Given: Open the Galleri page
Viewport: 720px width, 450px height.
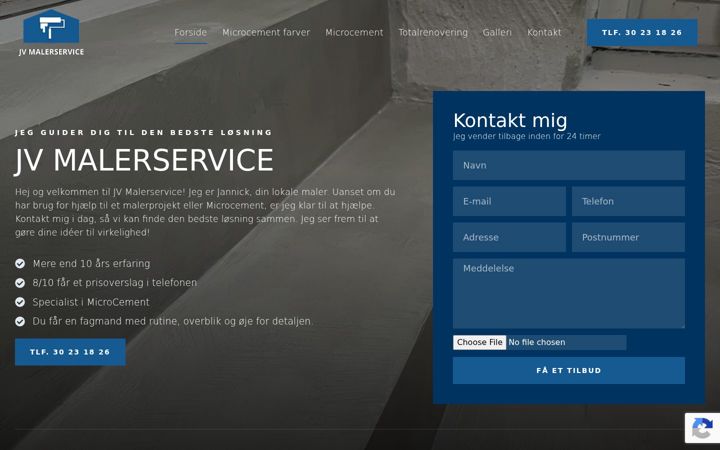Looking at the screenshot, I should tap(497, 33).
